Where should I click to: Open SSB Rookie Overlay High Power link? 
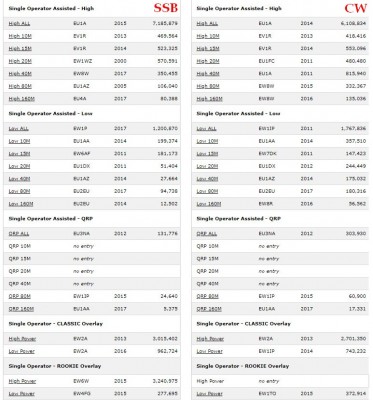point(22,381)
